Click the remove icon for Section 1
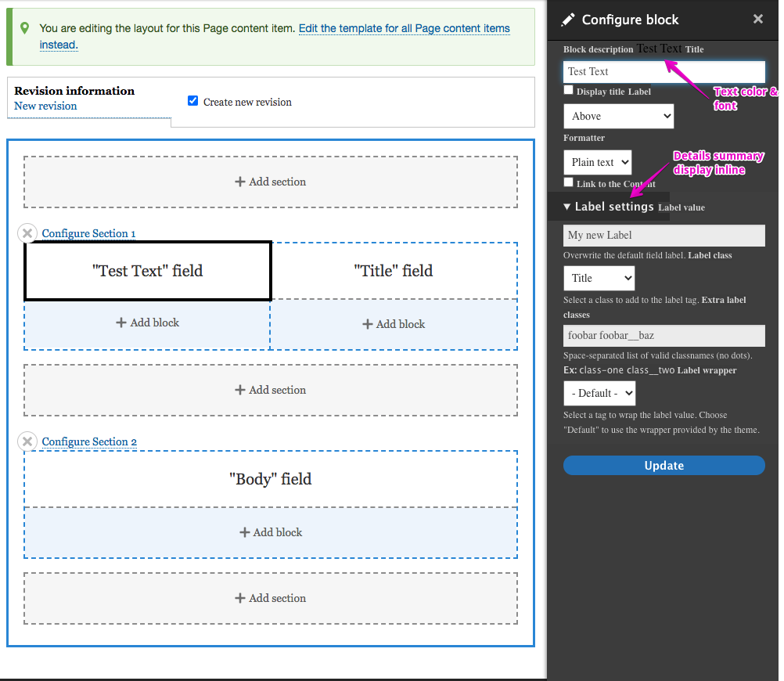 pos(27,232)
